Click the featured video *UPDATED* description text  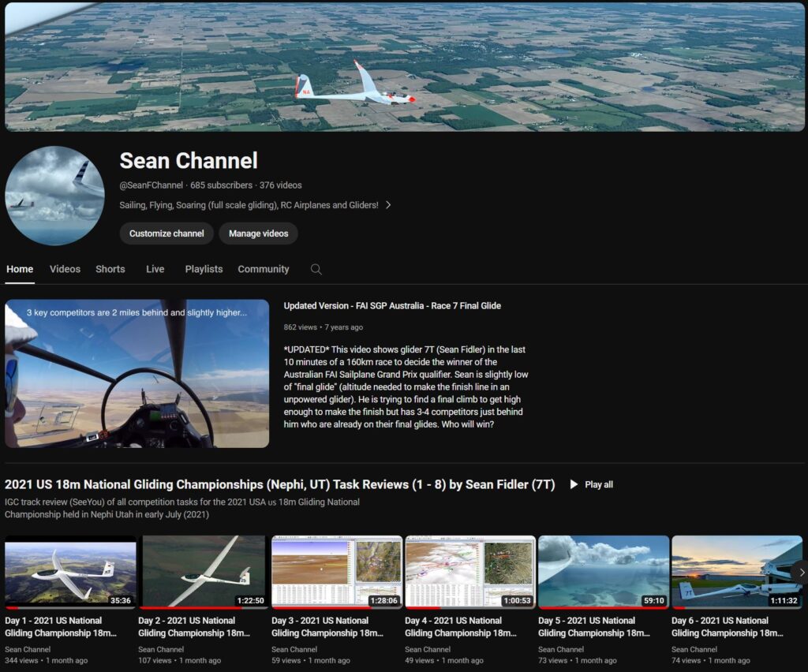coord(406,386)
